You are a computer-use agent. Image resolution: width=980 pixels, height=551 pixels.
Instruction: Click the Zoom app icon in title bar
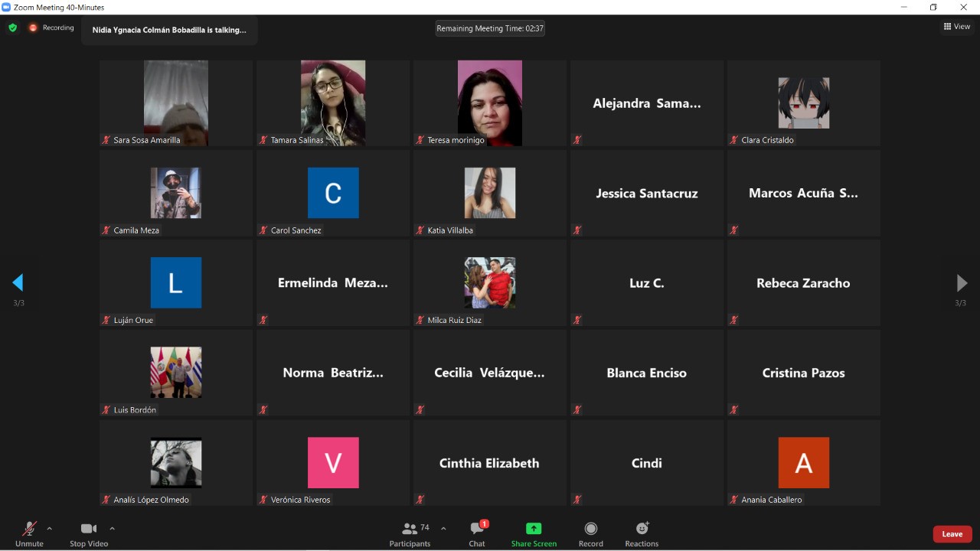coord(6,7)
